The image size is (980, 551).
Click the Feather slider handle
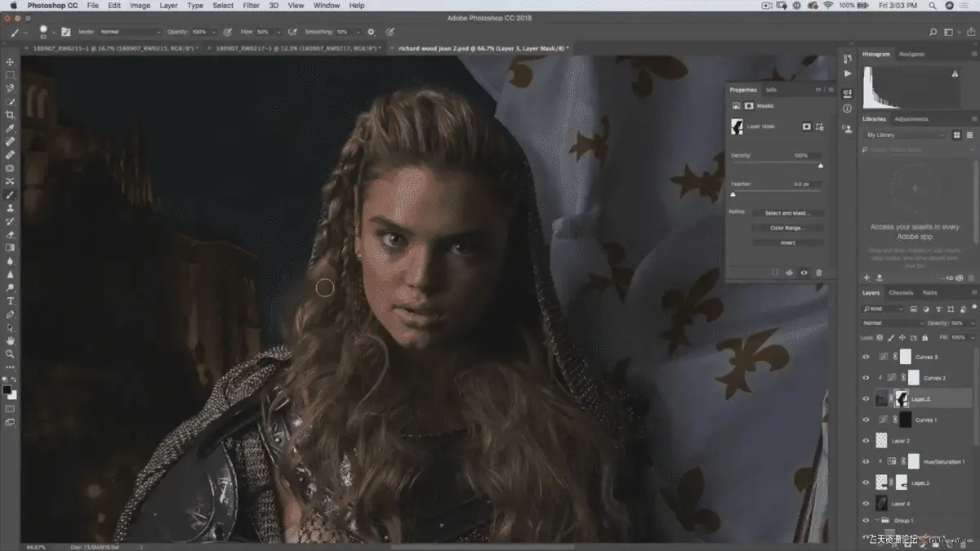pos(733,194)
